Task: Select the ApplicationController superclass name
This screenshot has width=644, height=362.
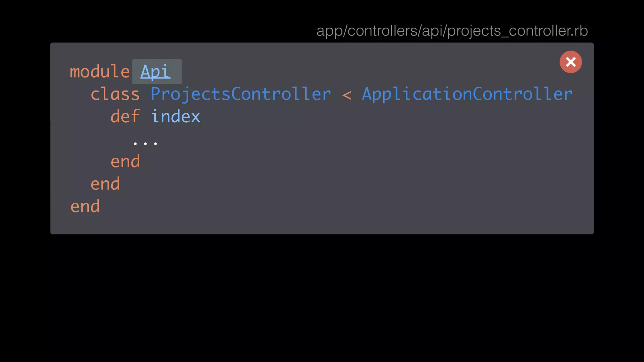Action: 467,94
